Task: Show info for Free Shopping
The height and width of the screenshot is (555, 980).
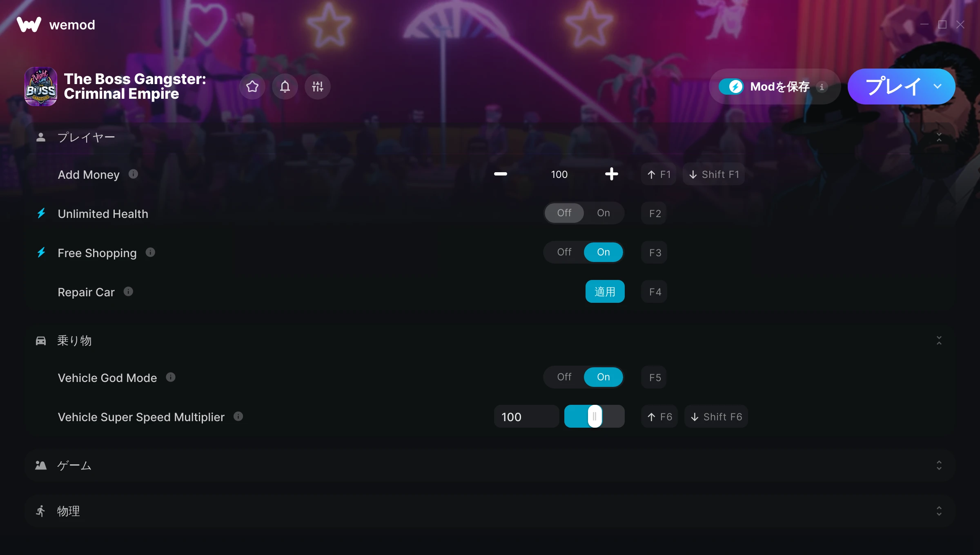Action: pos(150,253)
